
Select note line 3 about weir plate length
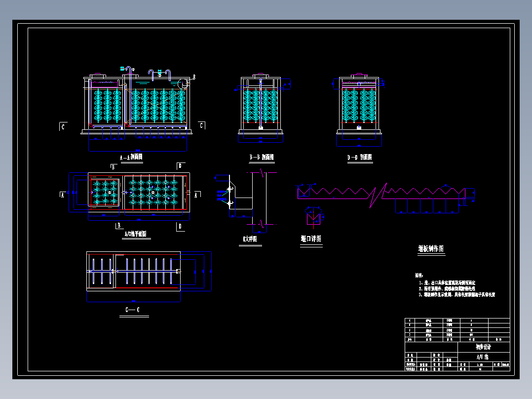click(x=456, y=295)
